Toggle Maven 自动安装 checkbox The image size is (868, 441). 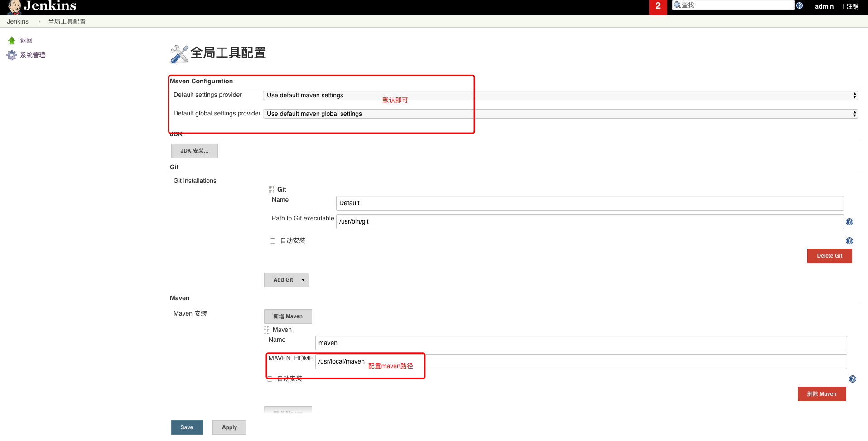point(270,379)
